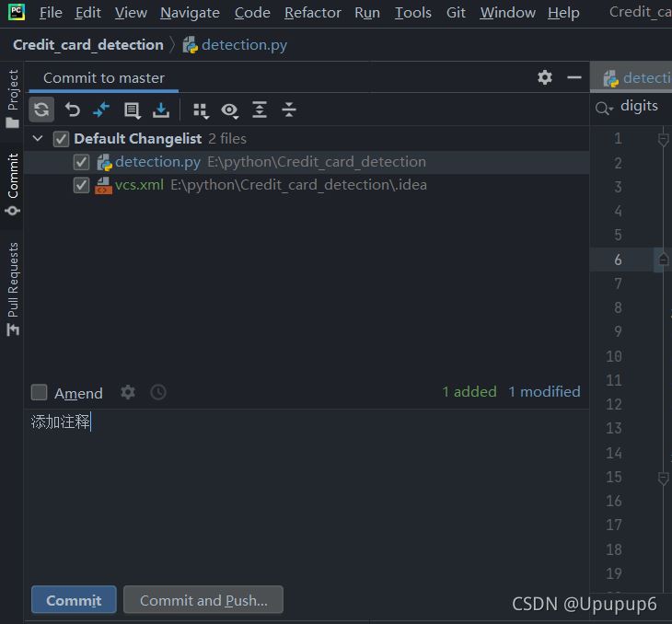
Task: Open the Refactor menu
Action: tap(312, 13)
